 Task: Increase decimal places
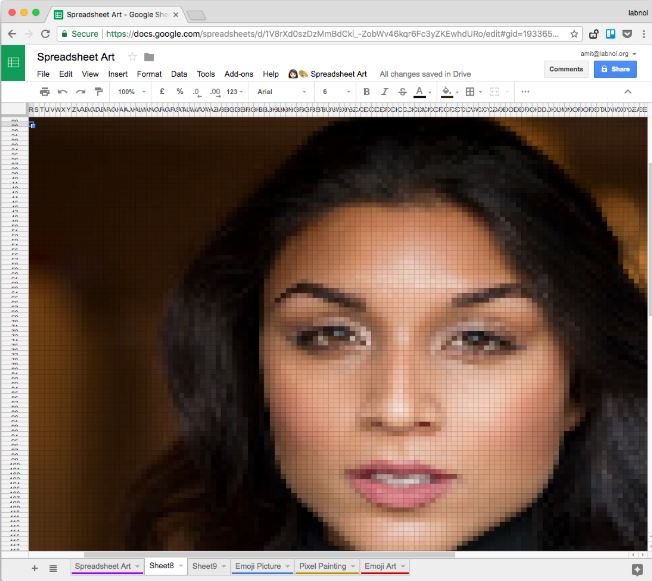[x=215, y=92]
